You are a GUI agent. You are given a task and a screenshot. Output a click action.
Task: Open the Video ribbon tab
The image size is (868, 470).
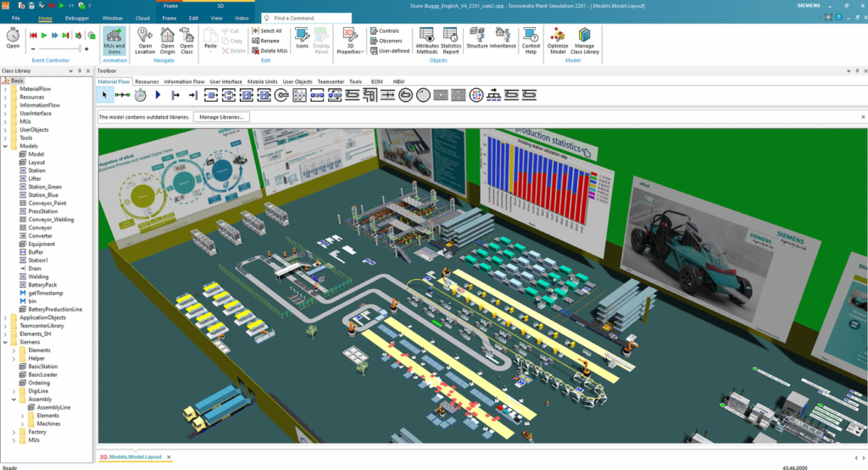coord(242,19)
